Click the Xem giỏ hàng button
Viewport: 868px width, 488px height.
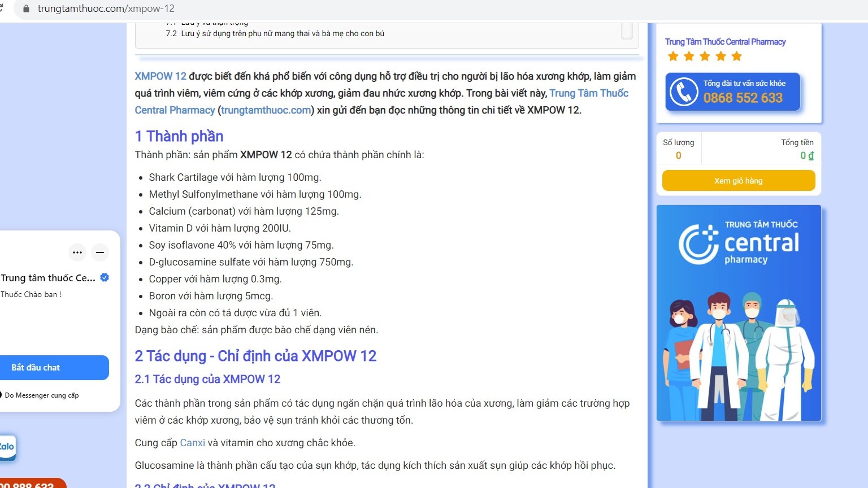tap(738, 181)
